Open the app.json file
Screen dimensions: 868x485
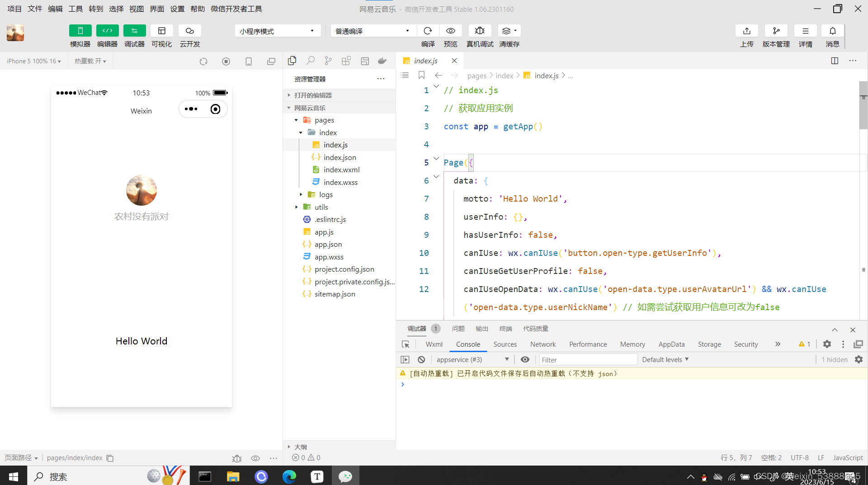(x=339, y=245)
